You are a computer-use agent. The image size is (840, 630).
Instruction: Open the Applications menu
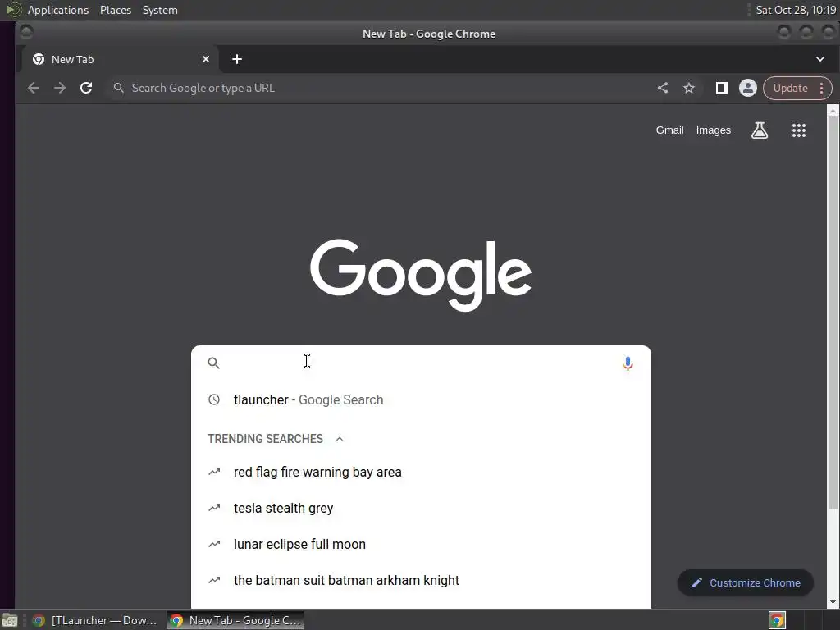(58, 10)
